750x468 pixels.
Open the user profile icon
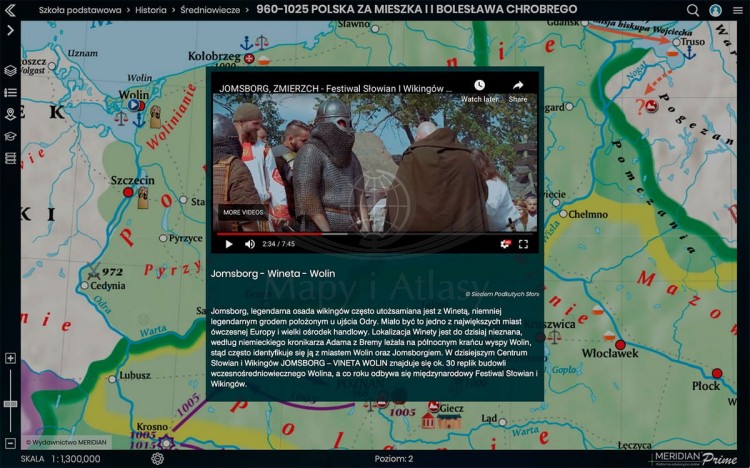pos(715,10)
